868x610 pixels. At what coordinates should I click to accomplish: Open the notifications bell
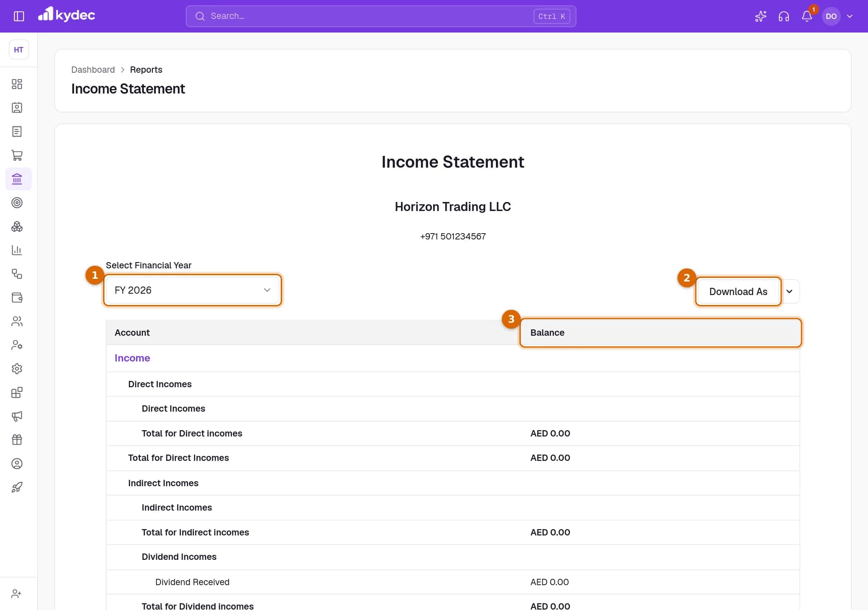(807, 16)
